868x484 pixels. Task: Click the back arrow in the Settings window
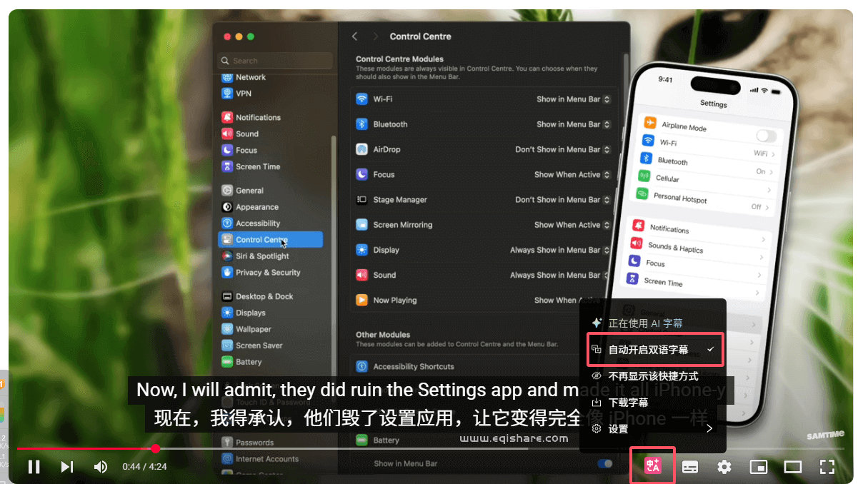coord(355,36)
